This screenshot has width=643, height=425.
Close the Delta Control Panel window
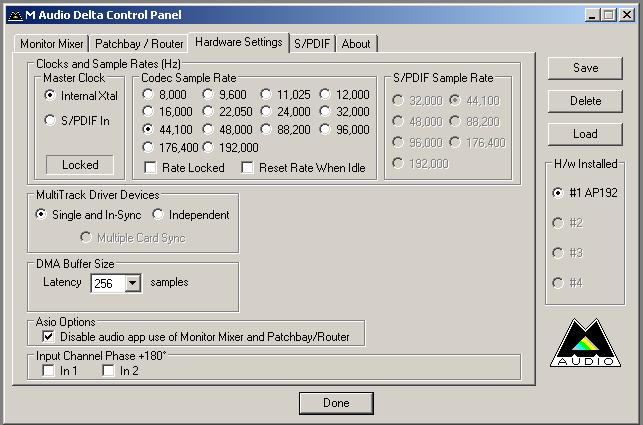coord(627,15)
